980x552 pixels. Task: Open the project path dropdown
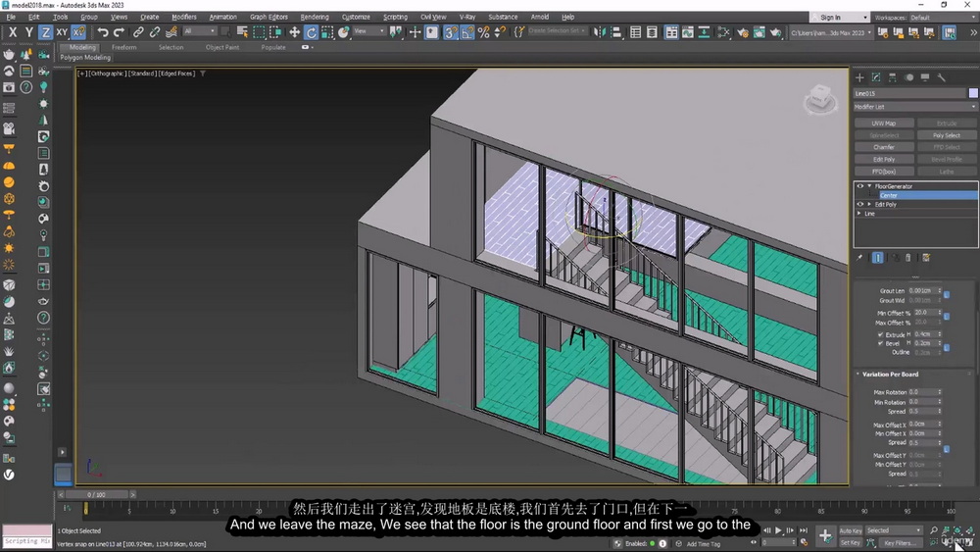(831, 32)
